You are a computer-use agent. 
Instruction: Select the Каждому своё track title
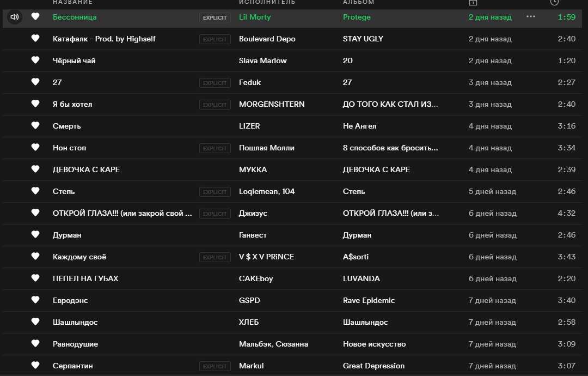click(79, 257)
